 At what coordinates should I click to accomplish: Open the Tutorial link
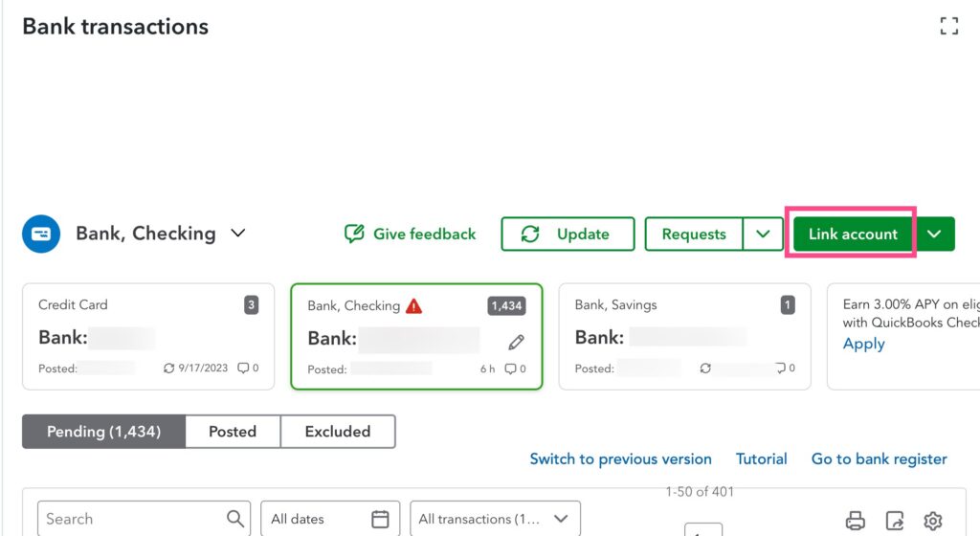761,459
